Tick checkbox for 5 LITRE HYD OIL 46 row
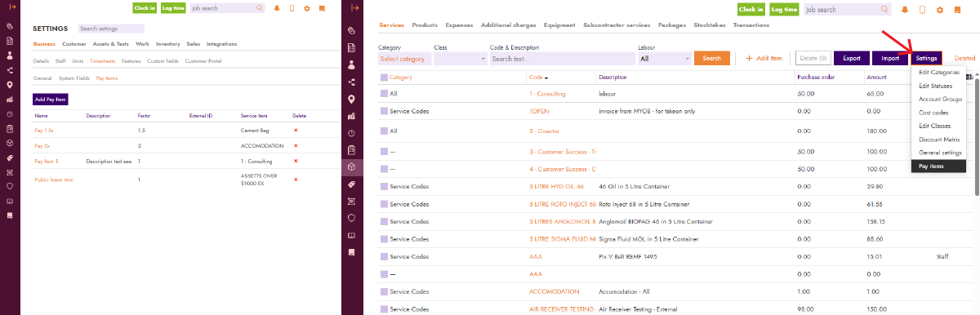Viewport: 980px width, 315px height. (384, 187)
